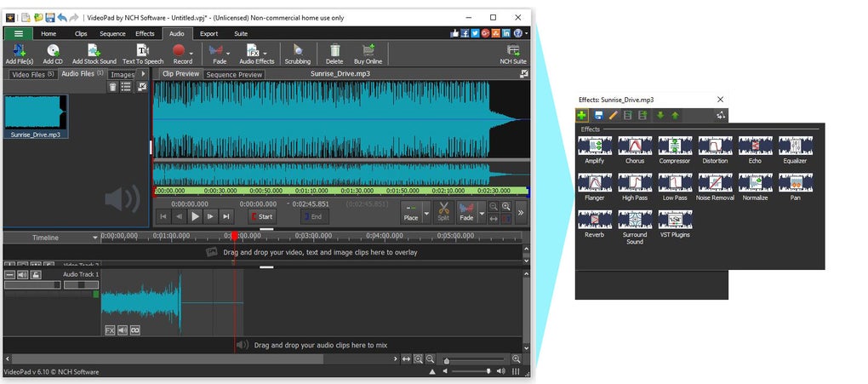
Task: Open the Place button dropdown arrow
Action: (x=426, y=212)
